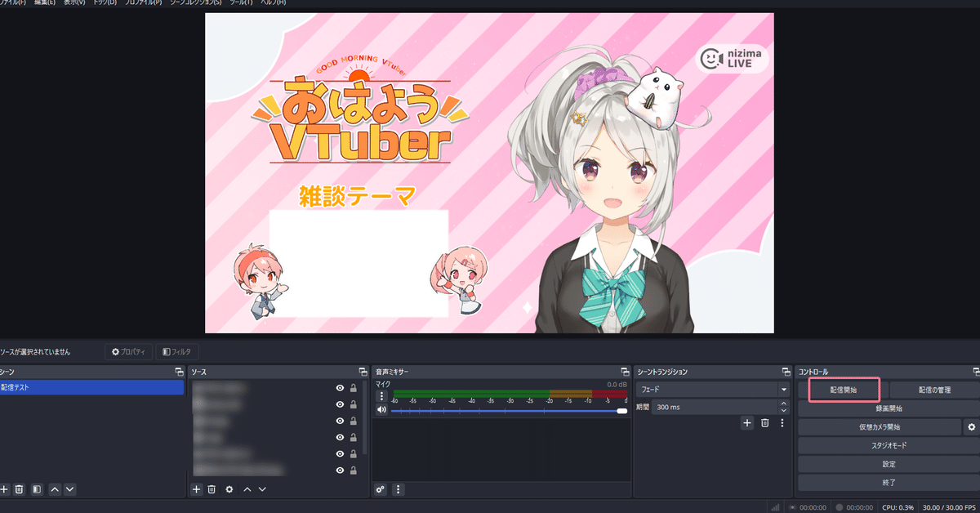The image size is (980, 513).
Task: Open the プロパティ properties button
Action: point(129,351)
